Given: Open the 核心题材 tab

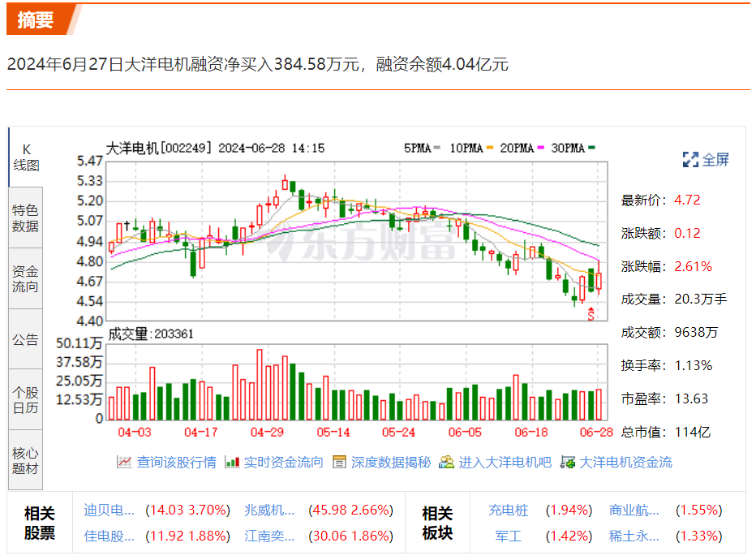Looking at the screenshot, I should coord(26,461).
